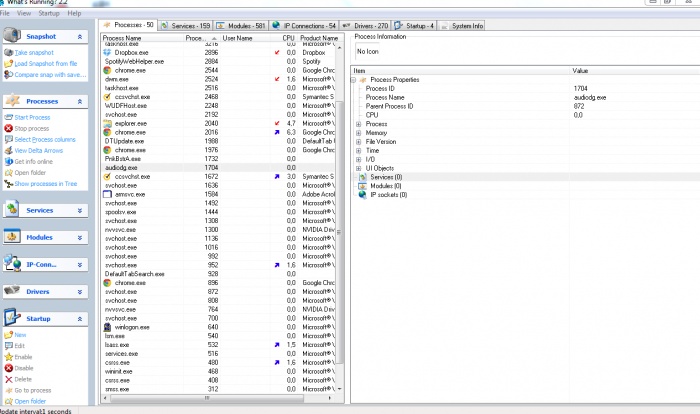Click the red Stop process icon
Image resolution: width=700 pixels, height=414 pixels.
(8, 128)
